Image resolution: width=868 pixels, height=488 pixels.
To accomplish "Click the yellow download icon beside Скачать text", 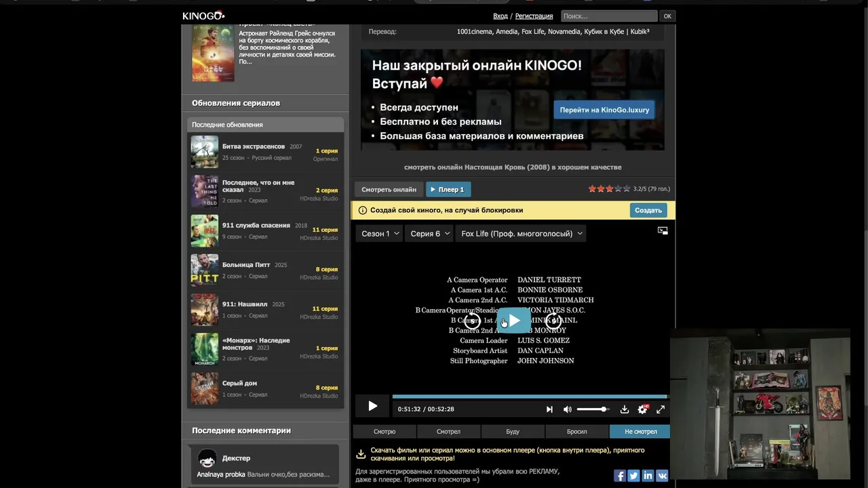I will (361, 454).
